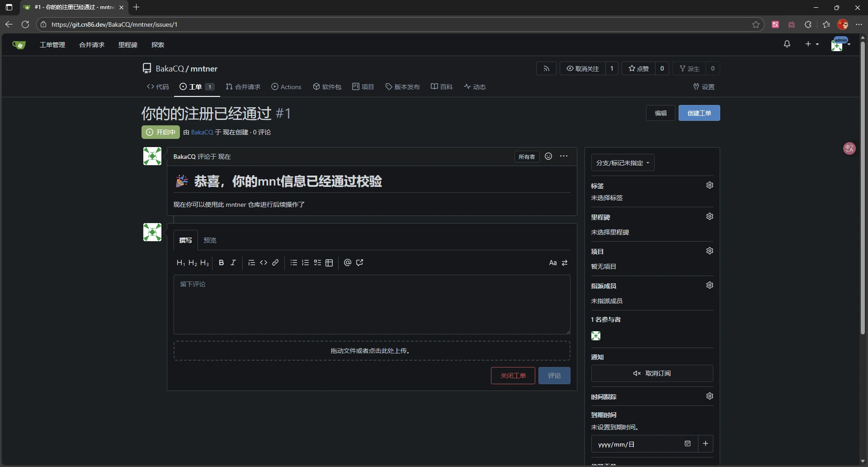
Task: Unwatch the repository via 取消关注
Action: coord(583,68)
